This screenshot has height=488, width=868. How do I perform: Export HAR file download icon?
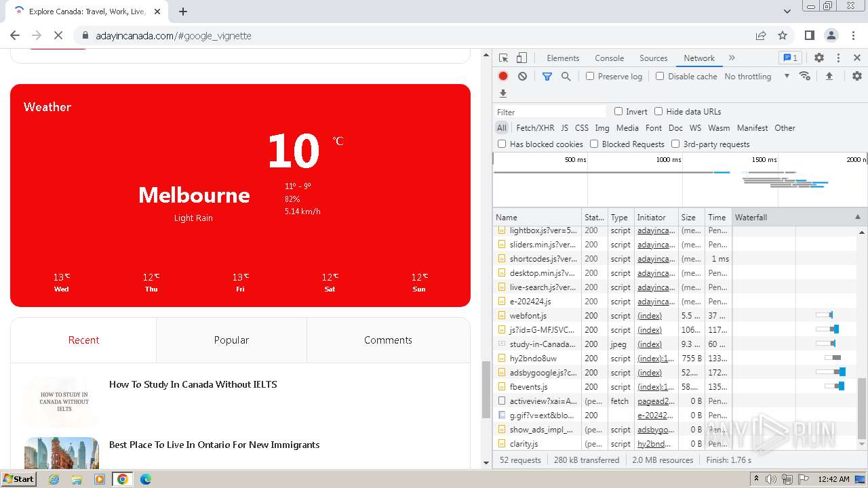tap(503, 94)
